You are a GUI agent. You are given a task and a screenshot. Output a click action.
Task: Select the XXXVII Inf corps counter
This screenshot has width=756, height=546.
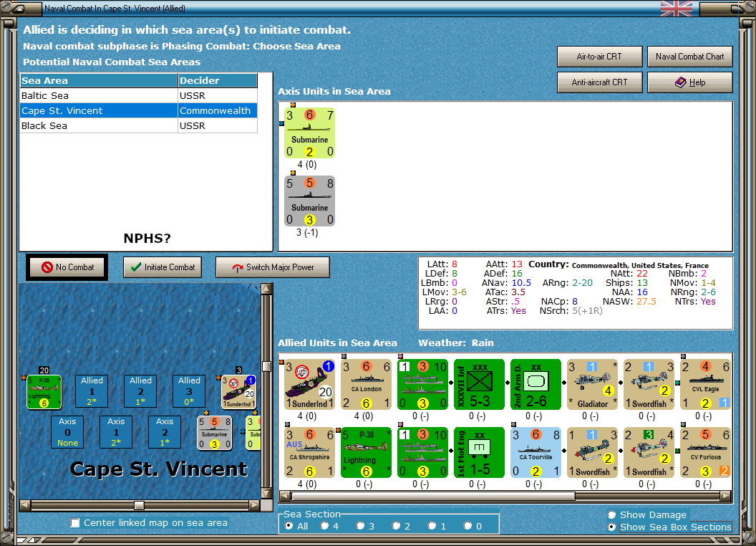pos(479,384)
